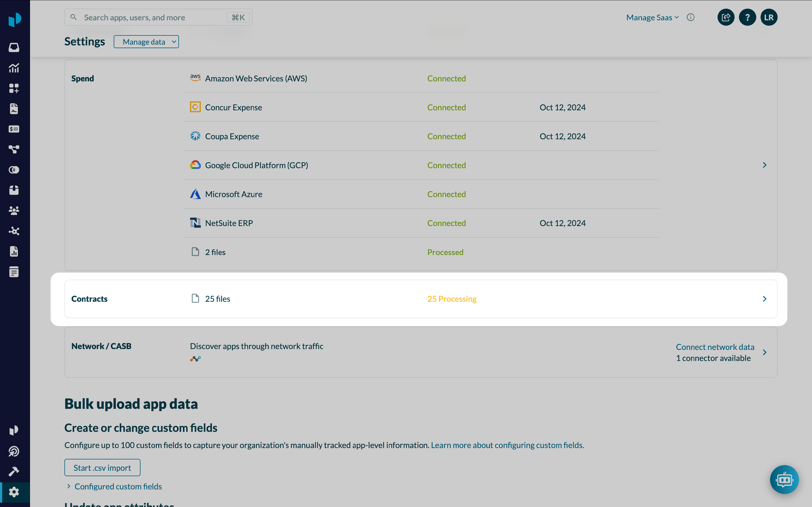The height and width of the screenshot is (507, 812).
Task: Click Start .csv import button
Action: point(102,468)
